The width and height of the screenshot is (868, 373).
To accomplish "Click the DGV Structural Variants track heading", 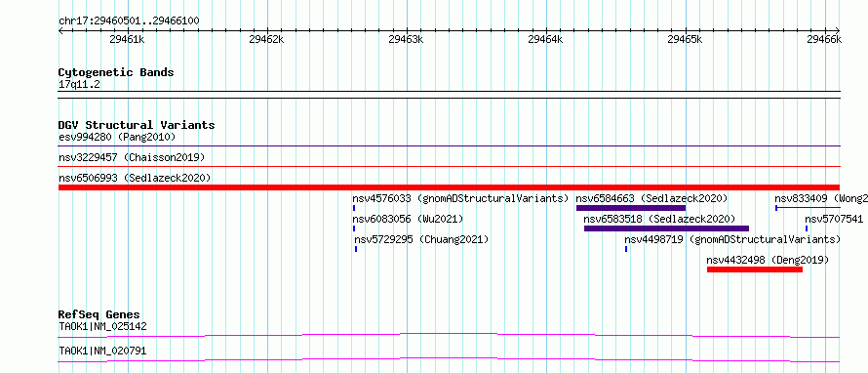I will tap(137, 125).
